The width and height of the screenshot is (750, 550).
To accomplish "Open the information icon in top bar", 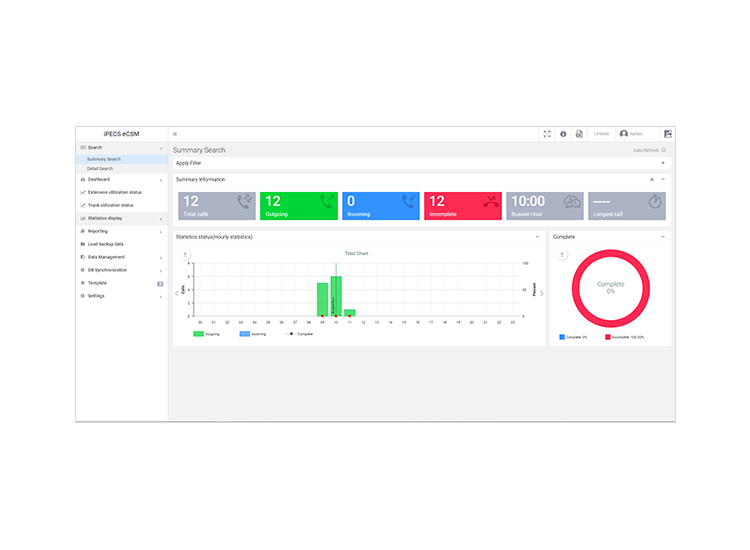I will tap(563, 134).
